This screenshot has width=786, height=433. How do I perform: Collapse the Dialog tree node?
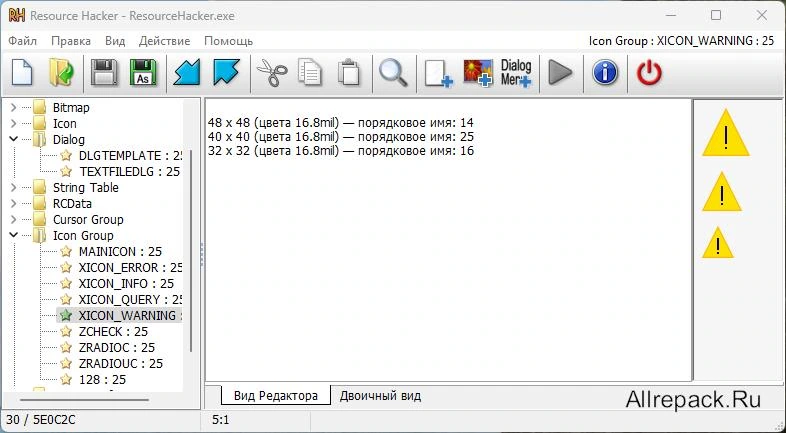coord(14,139)
